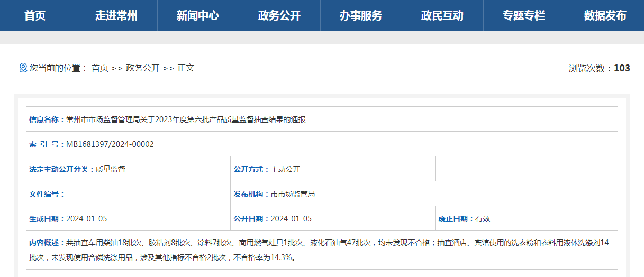
Task: Click the 质量监督 category value
Action: point(110,169)
